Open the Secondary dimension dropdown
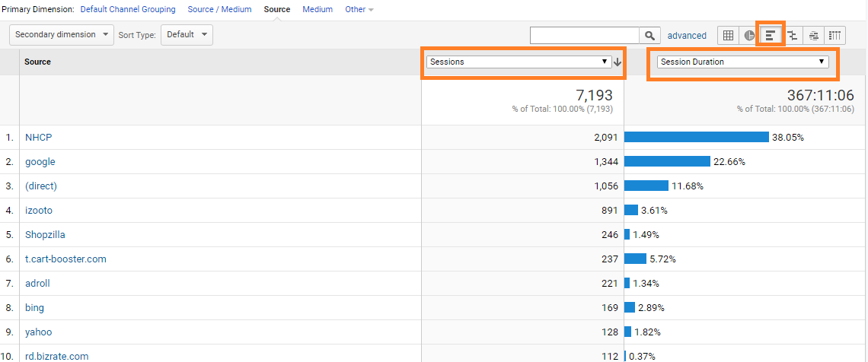Viewport: 868px width, 362px height. pos(62,34)
